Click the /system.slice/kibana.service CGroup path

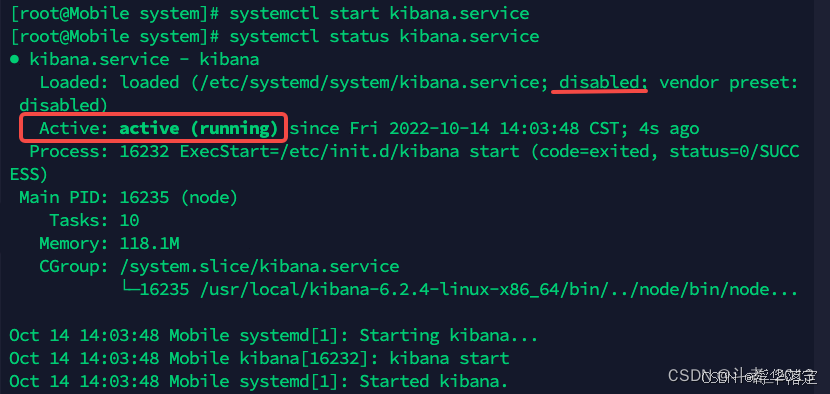click(x=259, y=266)
